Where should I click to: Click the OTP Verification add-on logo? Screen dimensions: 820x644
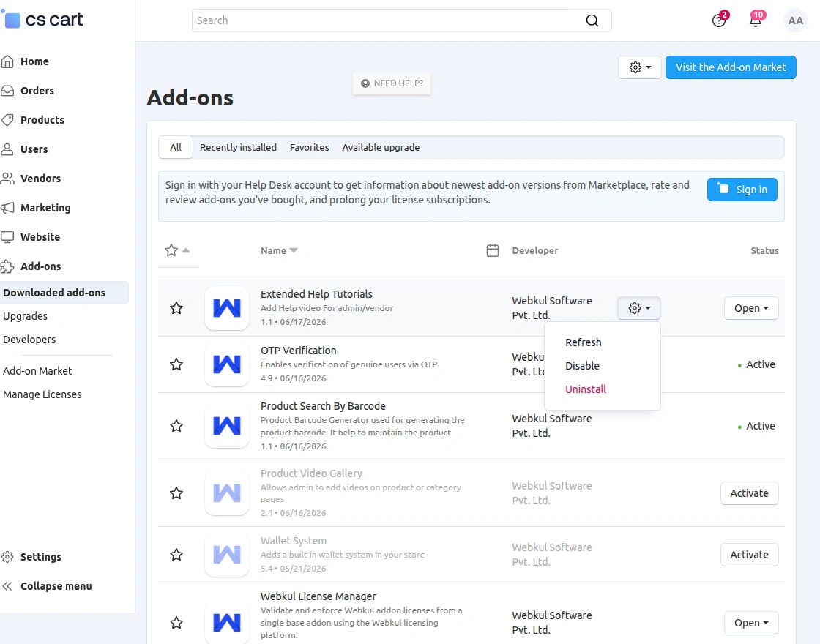[227, 364]
